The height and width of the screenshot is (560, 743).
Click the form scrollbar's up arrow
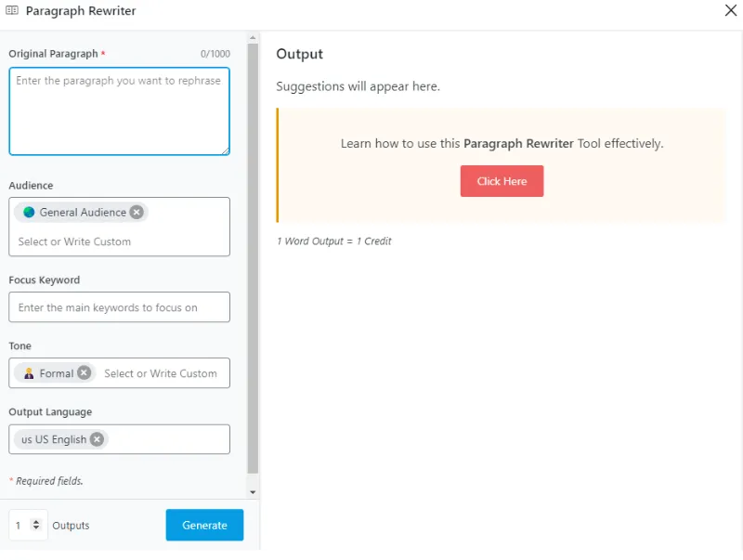[x=253, y=38]
